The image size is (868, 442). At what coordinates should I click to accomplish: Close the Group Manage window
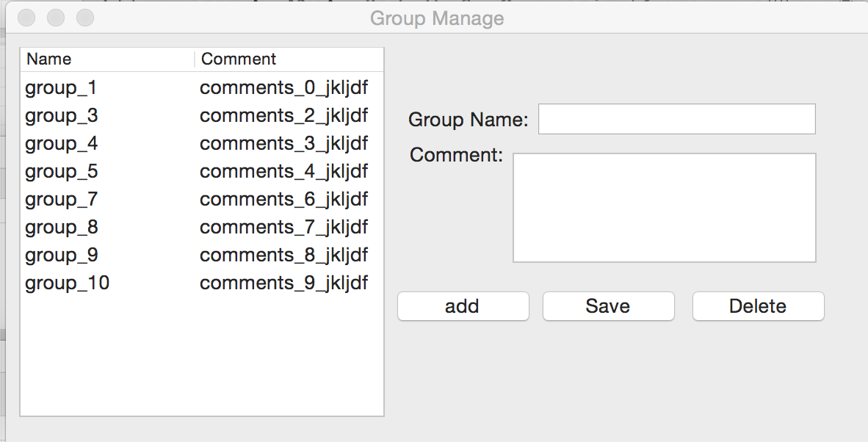(x=26, y=18)
